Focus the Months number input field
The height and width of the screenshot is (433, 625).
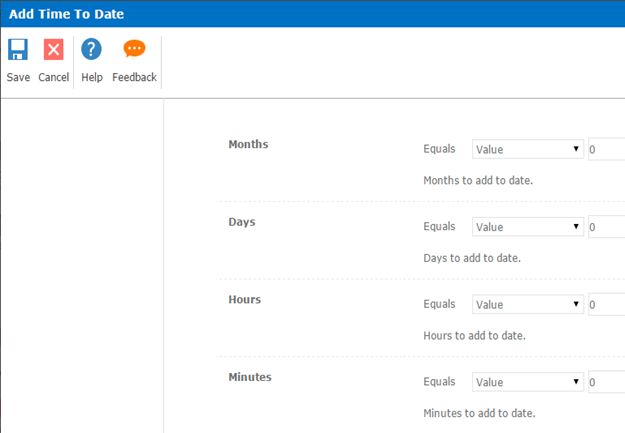(606, 149)
